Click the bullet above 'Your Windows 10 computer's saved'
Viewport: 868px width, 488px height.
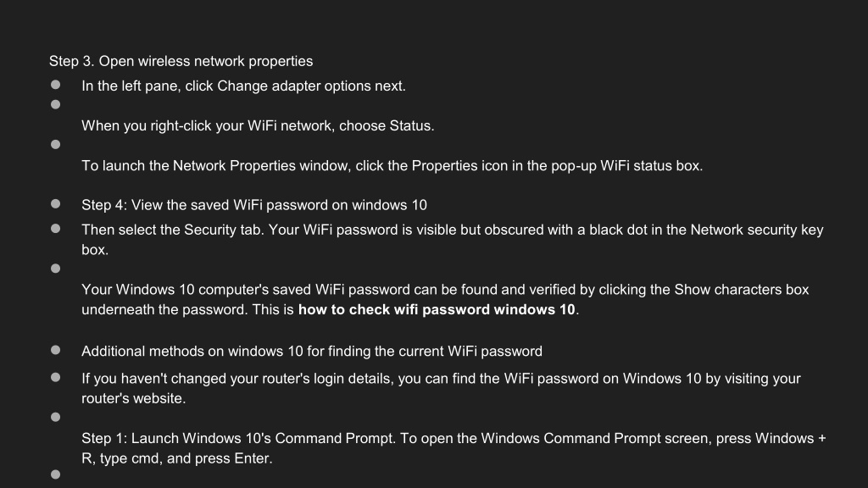click(55, 269)
